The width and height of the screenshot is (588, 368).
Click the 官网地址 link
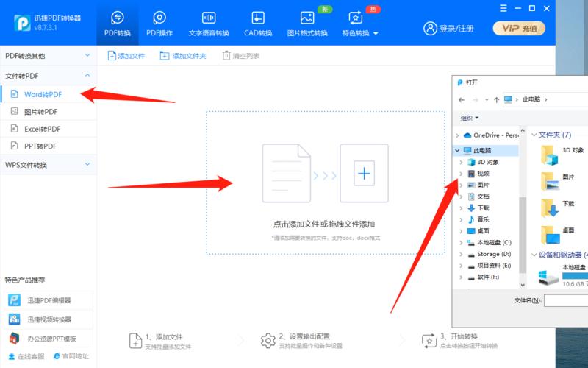71,356
